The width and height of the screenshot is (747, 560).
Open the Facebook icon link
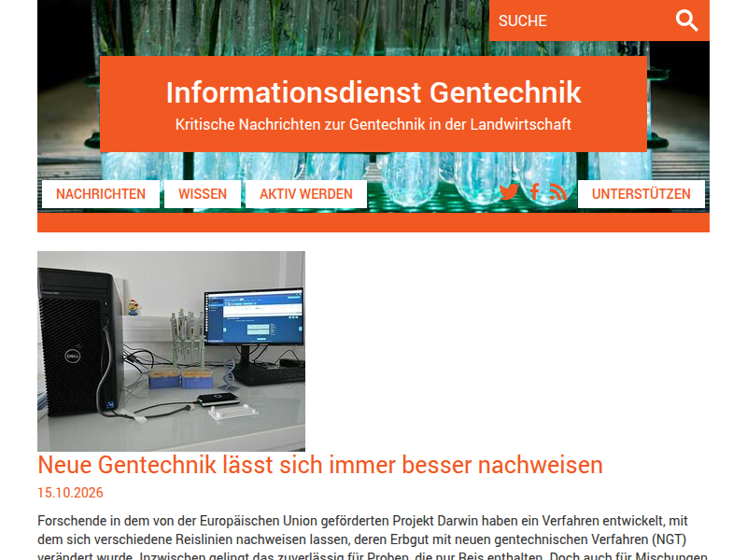534,192
